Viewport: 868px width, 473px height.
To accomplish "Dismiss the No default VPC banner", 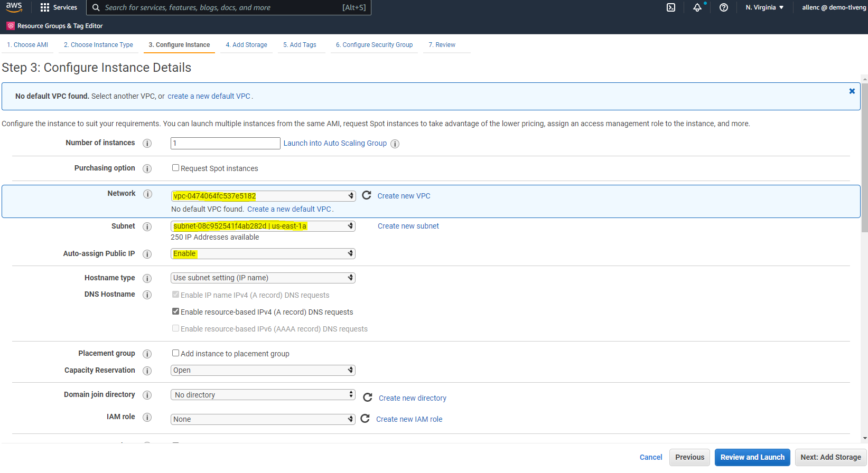I will point(852,91).
